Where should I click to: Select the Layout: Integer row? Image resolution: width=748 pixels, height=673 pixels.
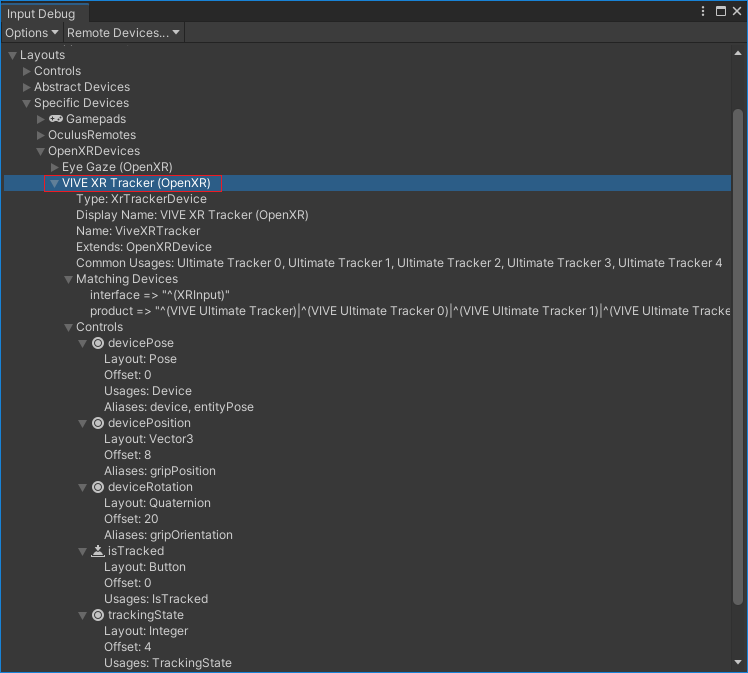367,631
